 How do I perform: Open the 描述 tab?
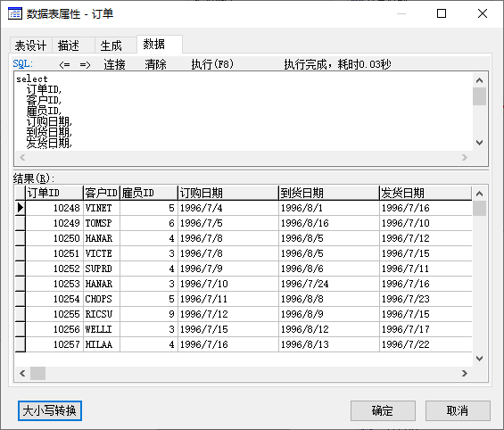coord(69,45)
